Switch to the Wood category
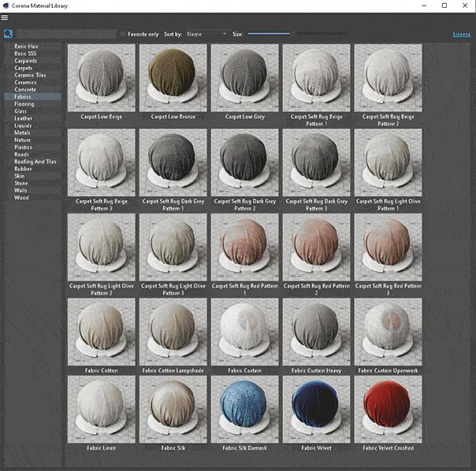The width and height of the screenshot is (476, 471). tap(21, 198)
